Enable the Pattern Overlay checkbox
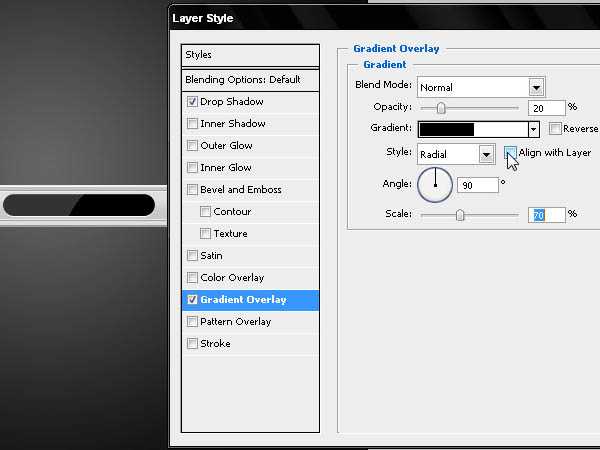600x450 pixels. (192, 322)
